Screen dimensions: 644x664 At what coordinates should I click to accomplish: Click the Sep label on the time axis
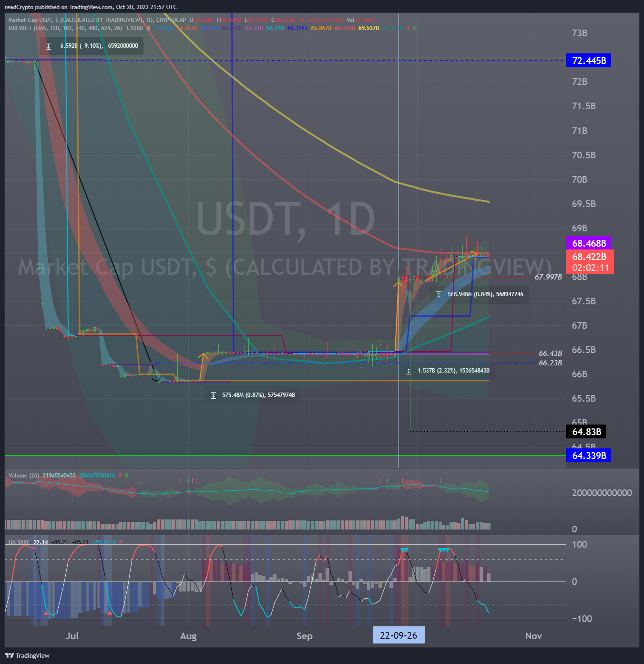(305, 636)
